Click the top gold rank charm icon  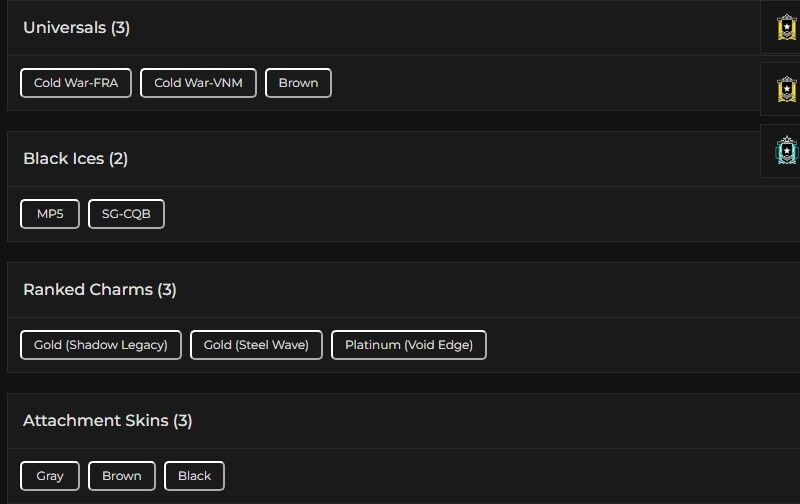click(787, 27)
